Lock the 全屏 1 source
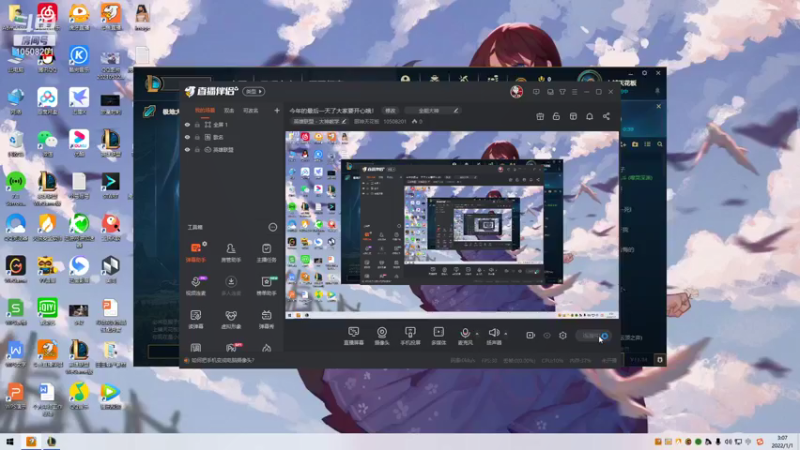The image size is (800, 450). click(197, 125)
